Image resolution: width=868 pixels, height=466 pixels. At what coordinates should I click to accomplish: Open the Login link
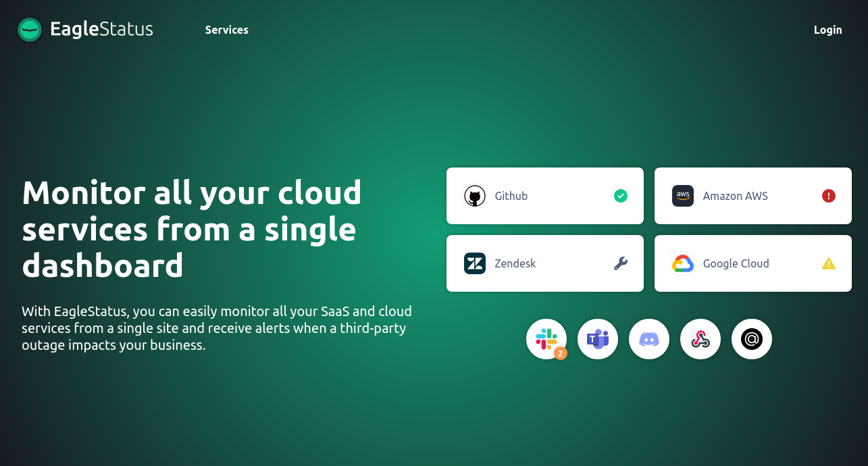827,30
